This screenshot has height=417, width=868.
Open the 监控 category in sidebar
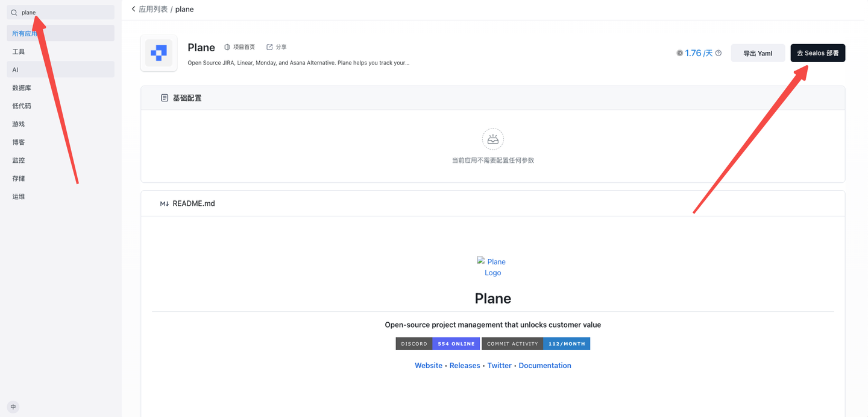click(19, 161)
